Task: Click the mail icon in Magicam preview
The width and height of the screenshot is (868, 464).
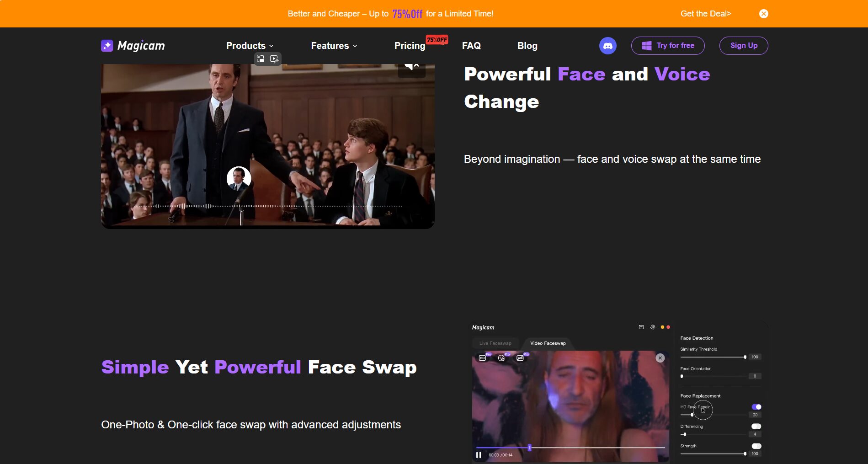Action: (641, 327)
